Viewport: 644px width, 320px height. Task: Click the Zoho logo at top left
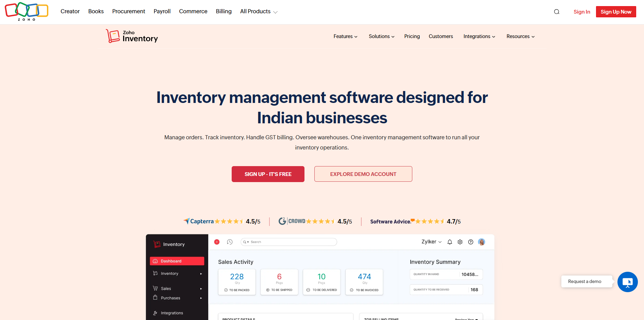(26, 11)
